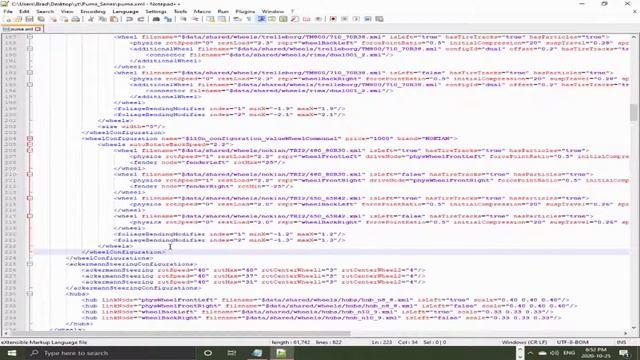The width and height of the screenshot is (640, 360).
Task: Open the Settings menu
Action: point(156,11)
